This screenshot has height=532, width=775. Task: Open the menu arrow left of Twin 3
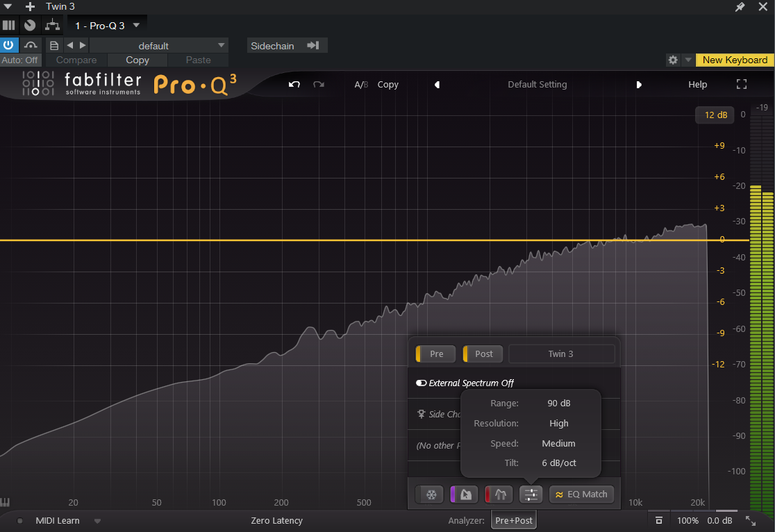pos(8,6)
